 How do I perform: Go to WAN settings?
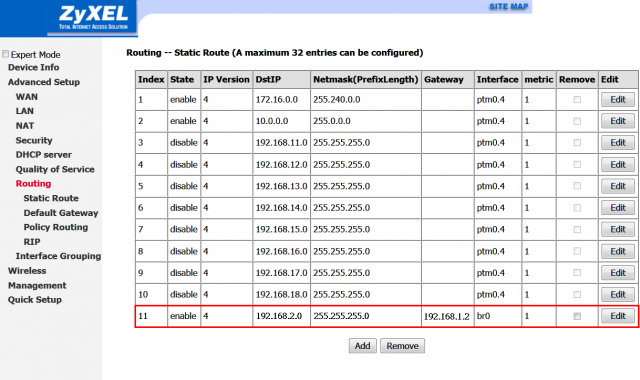coord(27,97)
